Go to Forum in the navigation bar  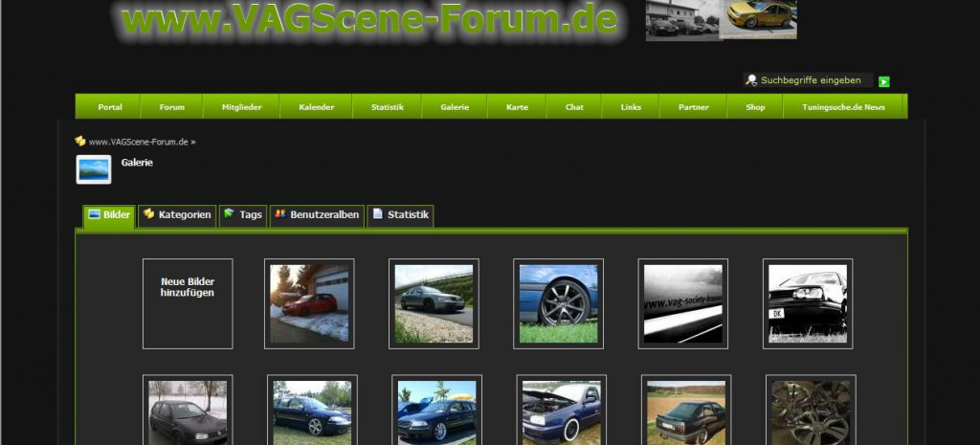(x=172, y=107)
